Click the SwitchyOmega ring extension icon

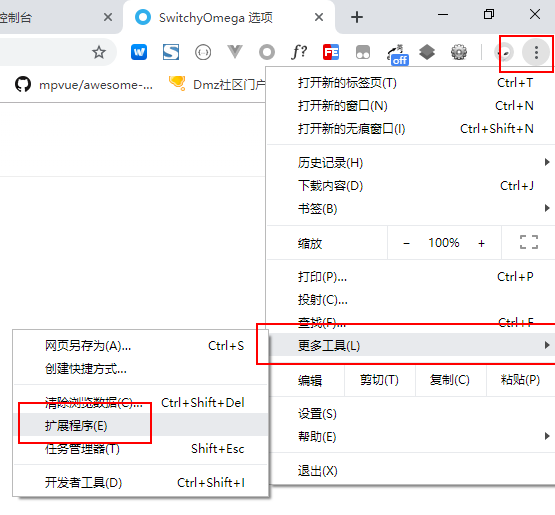267,52
